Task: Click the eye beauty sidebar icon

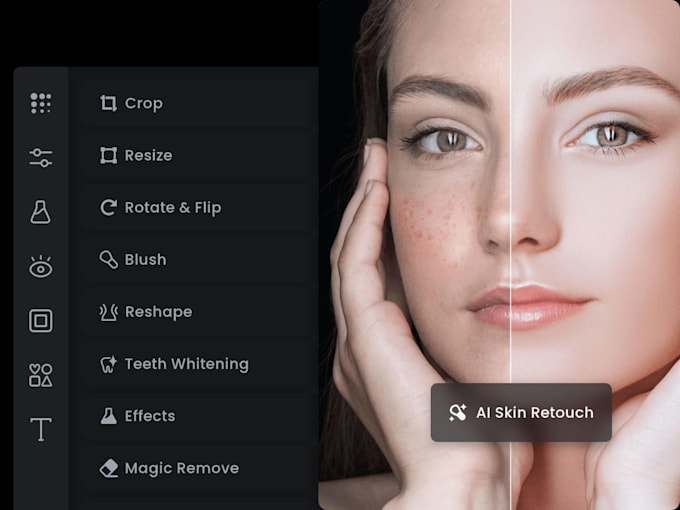Action: [x=41, y=266]
